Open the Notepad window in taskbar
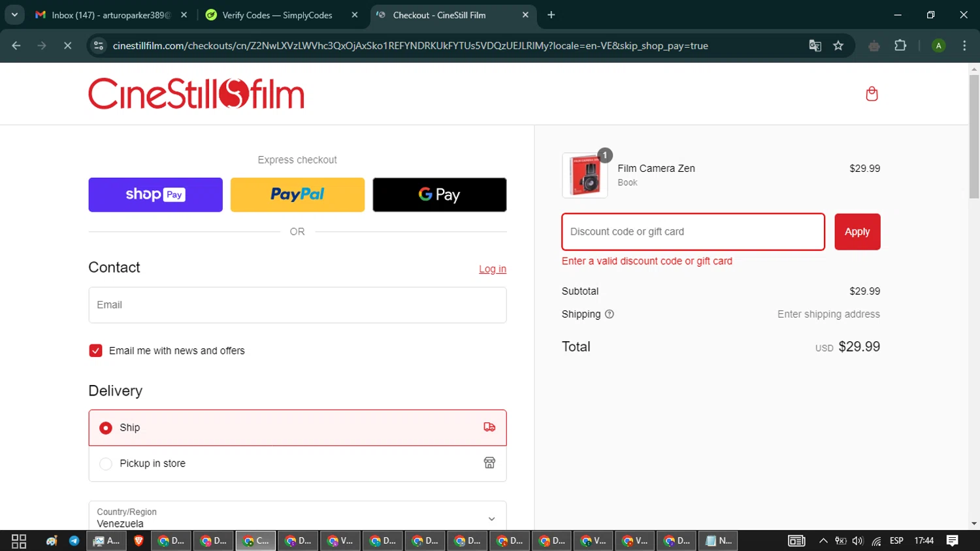Image resolution: width=980 pixels, height=551 pixels. click(x=719, y=541)
